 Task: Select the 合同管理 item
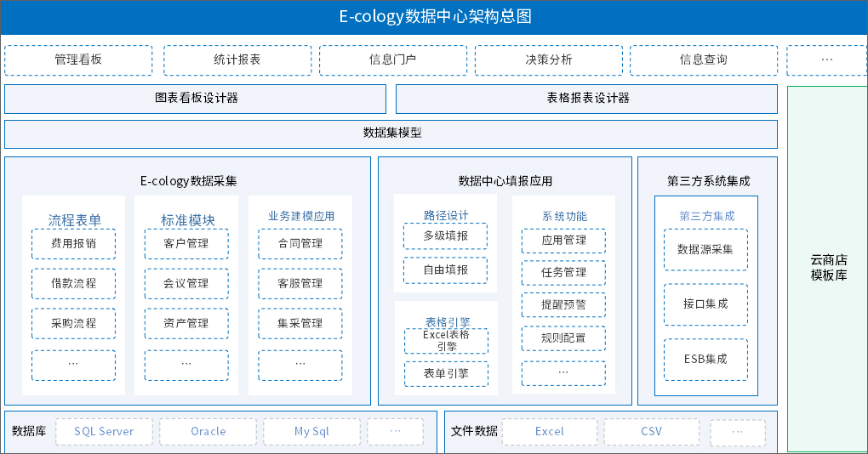coord(300,244)
